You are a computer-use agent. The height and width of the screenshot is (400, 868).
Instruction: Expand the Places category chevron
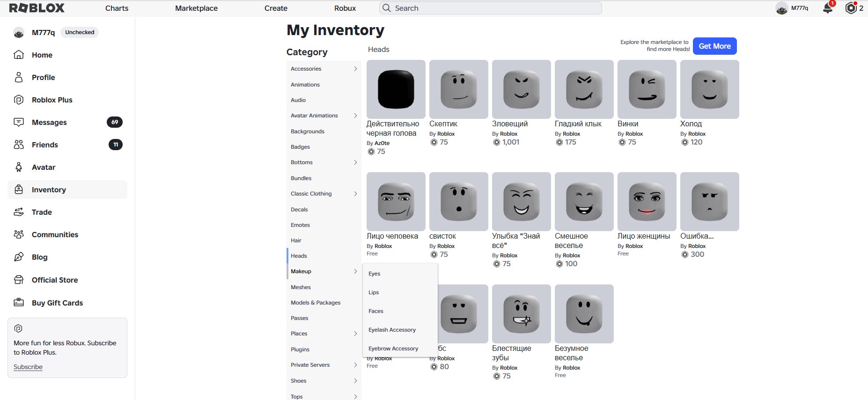(x=355, y=334)
